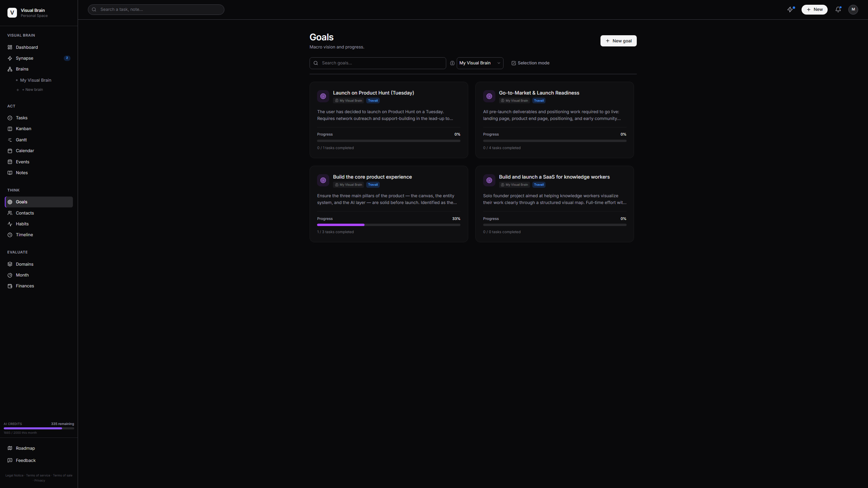868x488 pixels.
Task: Click the New goal button
Action: pos(618,41)
